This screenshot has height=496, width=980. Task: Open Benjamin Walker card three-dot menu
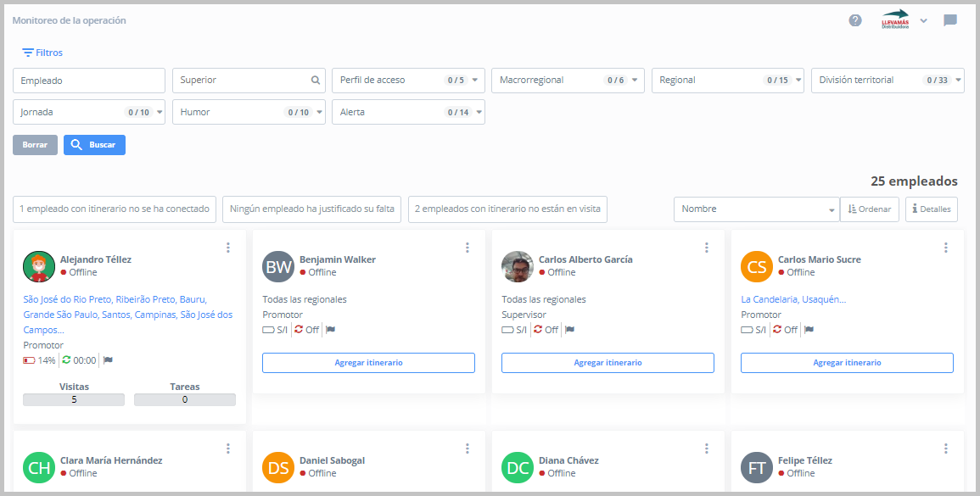tap(468, 248)
